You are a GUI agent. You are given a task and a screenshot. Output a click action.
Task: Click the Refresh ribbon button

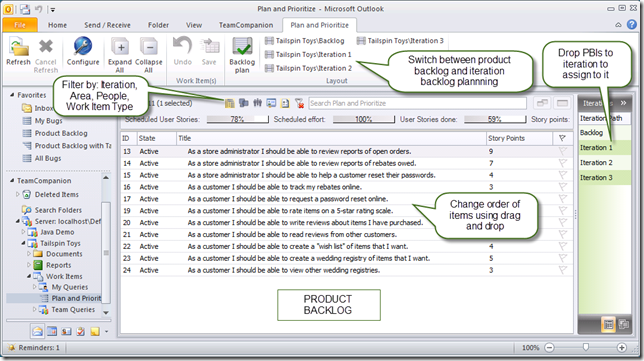coord(18,52)
